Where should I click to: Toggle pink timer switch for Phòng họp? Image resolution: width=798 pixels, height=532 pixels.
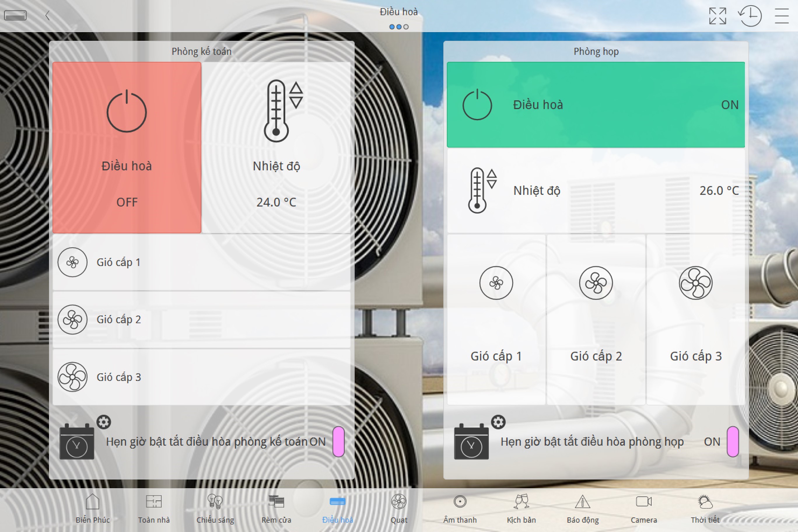732,441
